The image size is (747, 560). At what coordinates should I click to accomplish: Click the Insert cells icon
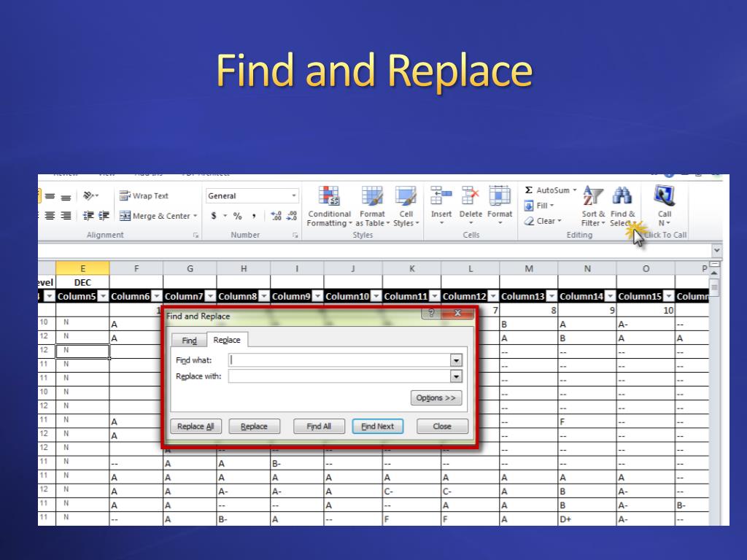tap(441, 195)
